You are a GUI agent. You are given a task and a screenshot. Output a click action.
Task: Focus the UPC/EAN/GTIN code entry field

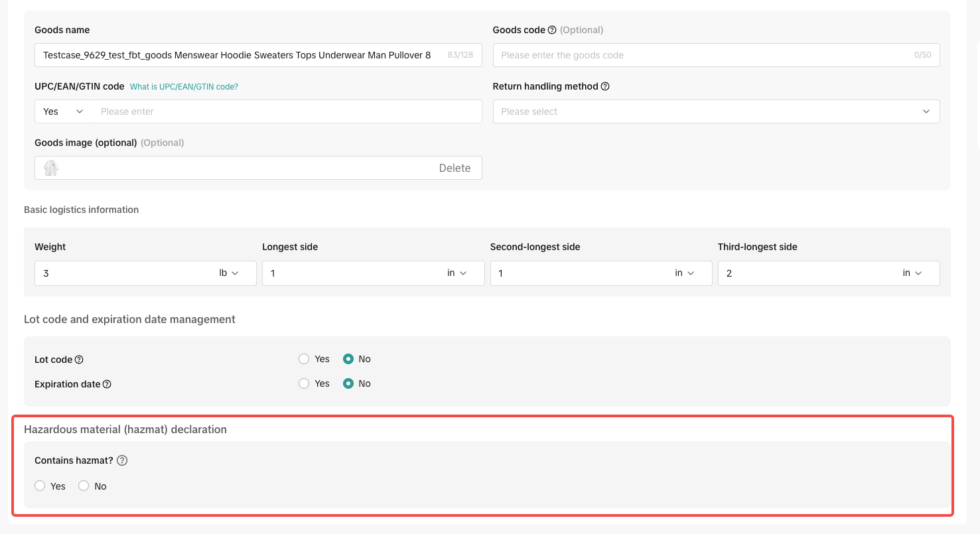pos(288,111)
